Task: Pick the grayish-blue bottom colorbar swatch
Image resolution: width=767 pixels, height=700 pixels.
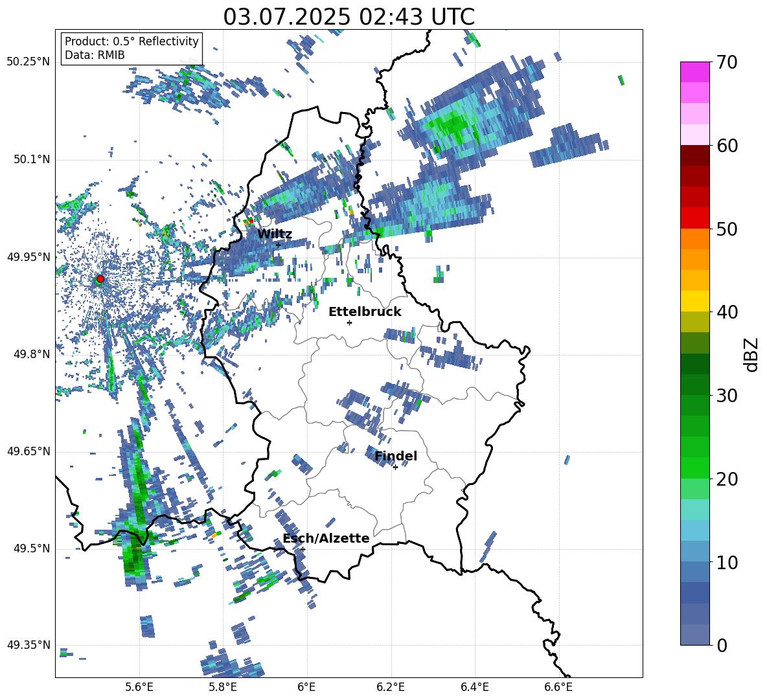Action: click(694, 635)
